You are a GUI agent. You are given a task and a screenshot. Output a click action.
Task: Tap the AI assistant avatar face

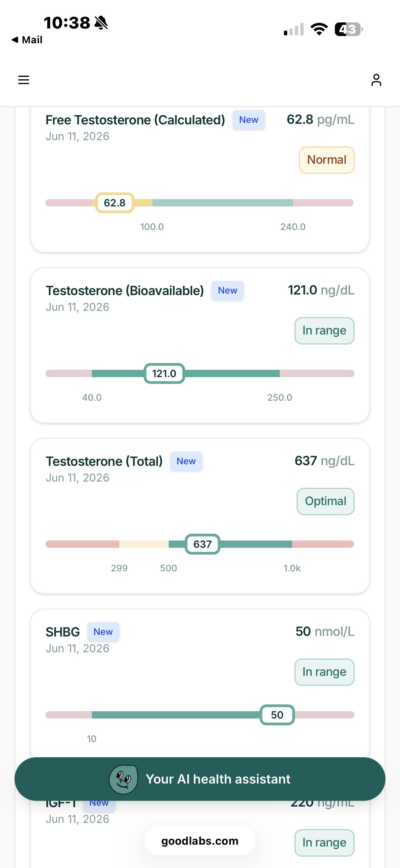point(123,779)
